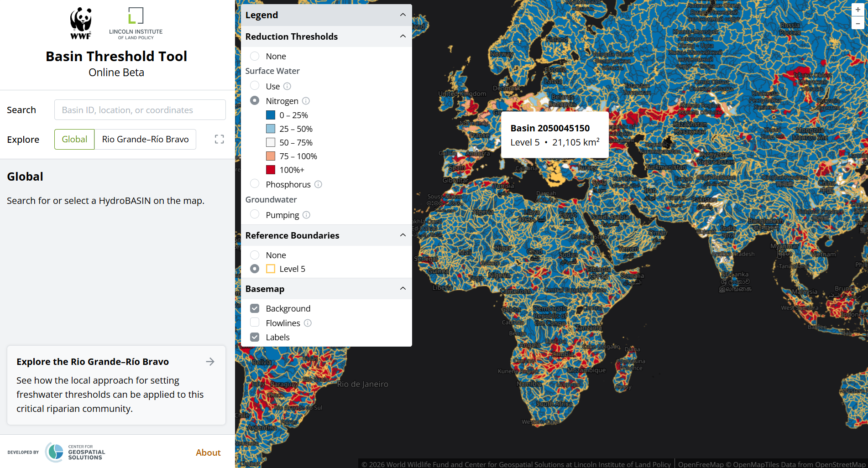This screenshot has width=868, height=468.
Task: Zoom in on the map
Action: (858, 10)
